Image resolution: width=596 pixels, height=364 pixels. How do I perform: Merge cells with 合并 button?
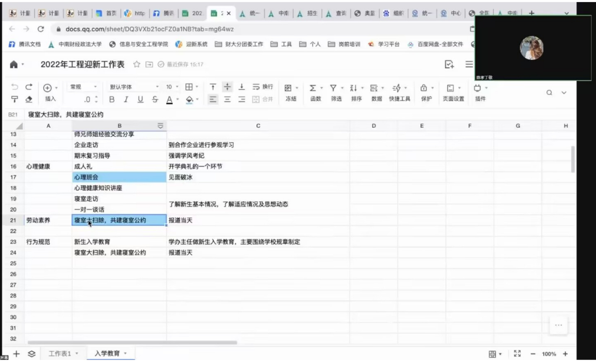click(x=263, y=99)
